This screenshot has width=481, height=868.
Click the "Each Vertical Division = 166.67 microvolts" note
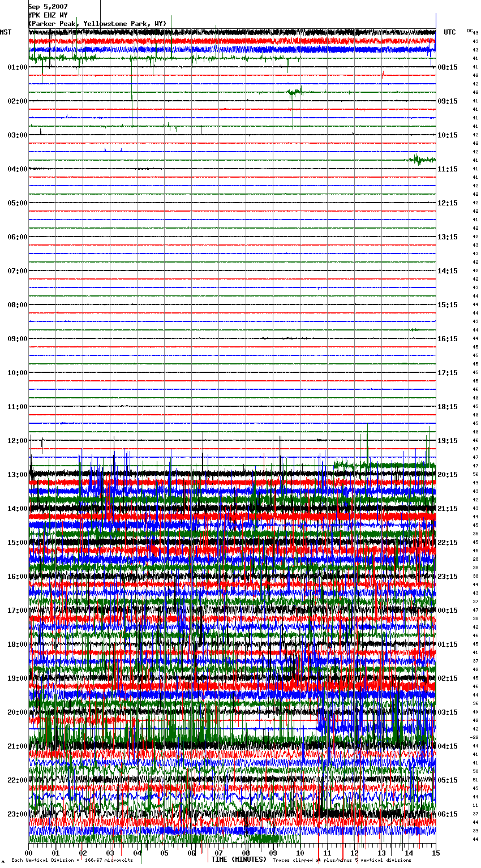click(72, 861)
